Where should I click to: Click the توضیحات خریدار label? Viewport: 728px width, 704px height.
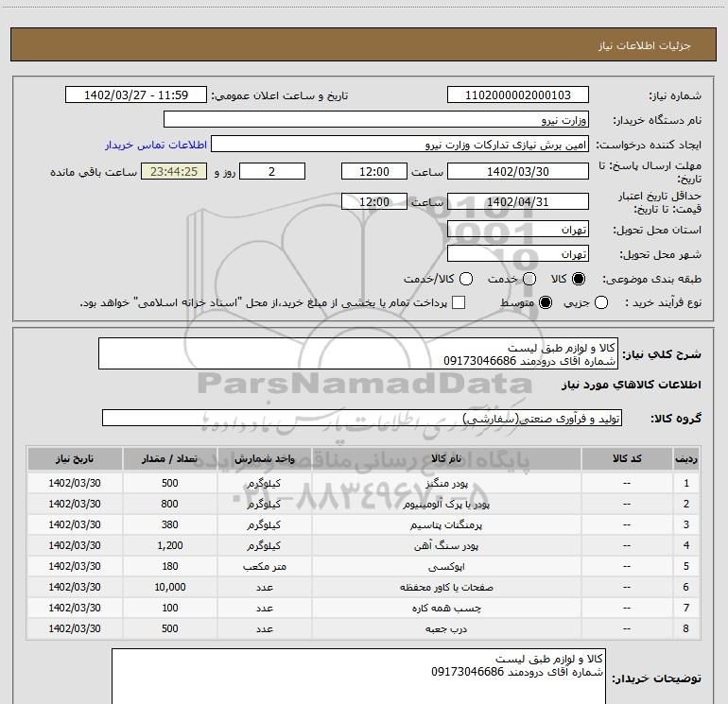[656, 678]
